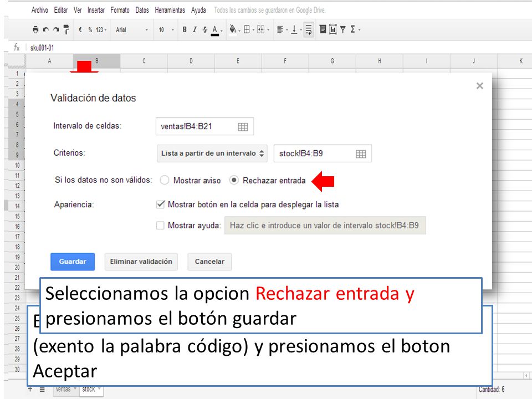Image resolution: width=532 pixels, height=399 pixels.
Task: Toggle italic formatting
Action: pos(195,30)
